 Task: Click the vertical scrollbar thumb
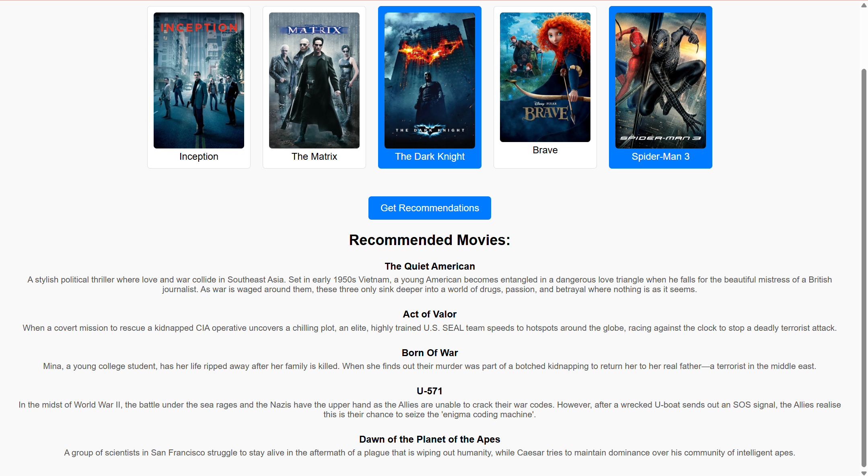(x=864, y=268)
